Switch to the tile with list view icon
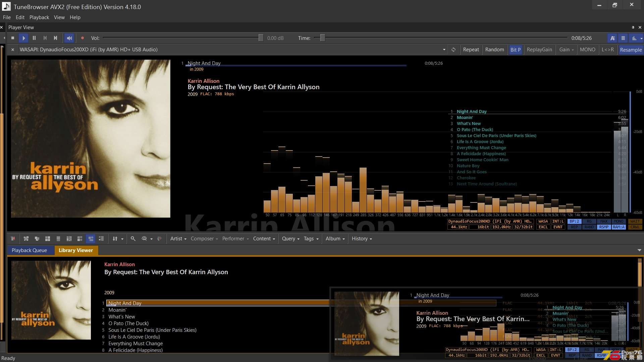Viewport: 644px width, 362px height. 80,239
